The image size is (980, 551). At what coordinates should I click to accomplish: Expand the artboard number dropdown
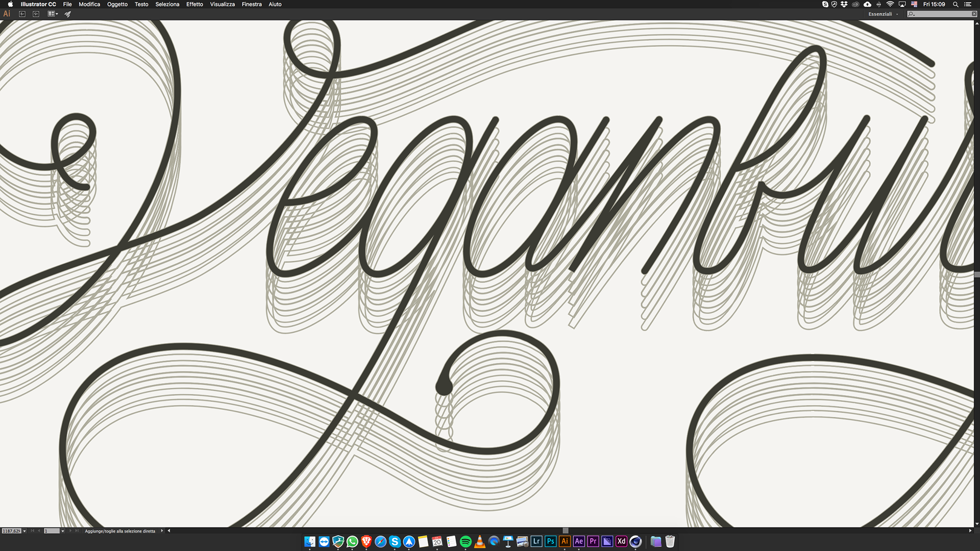(x=63, y=531)
